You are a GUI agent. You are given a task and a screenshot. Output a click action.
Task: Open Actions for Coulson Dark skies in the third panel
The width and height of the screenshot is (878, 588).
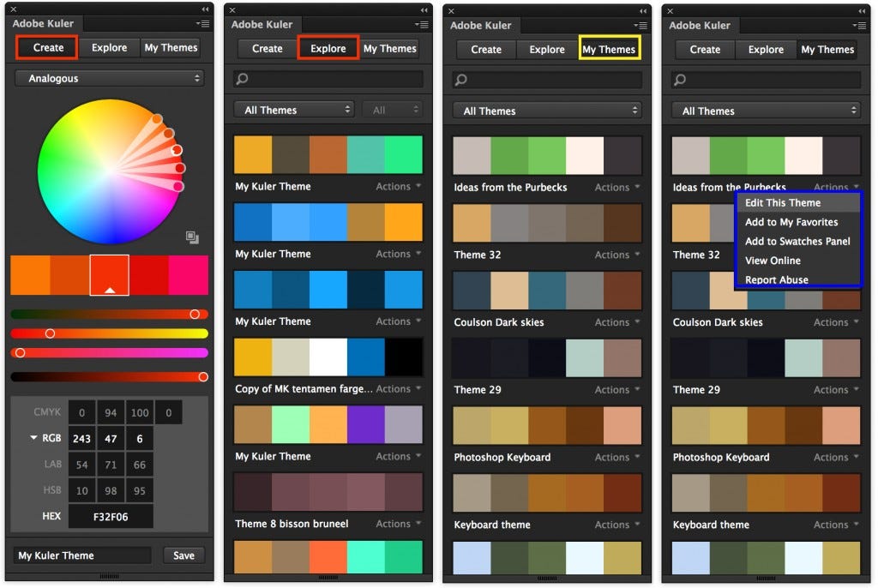(617, 322)
